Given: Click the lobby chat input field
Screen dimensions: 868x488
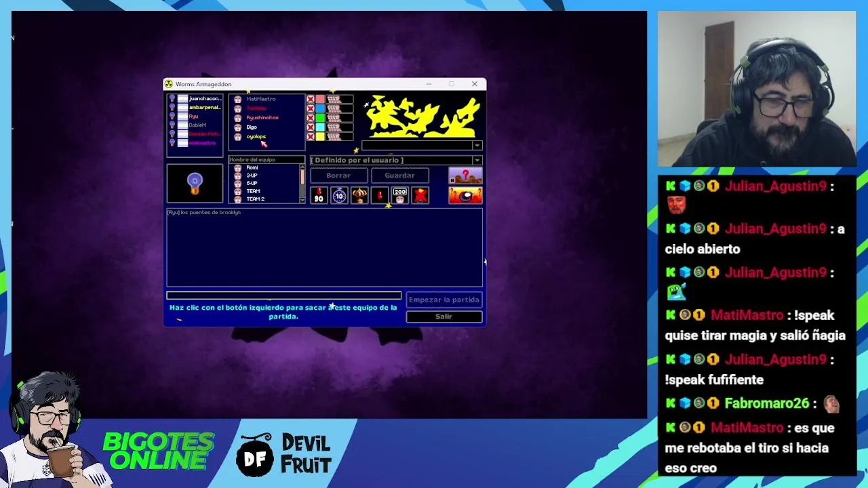Looking at the screenshot, I should tap(284, 296).
